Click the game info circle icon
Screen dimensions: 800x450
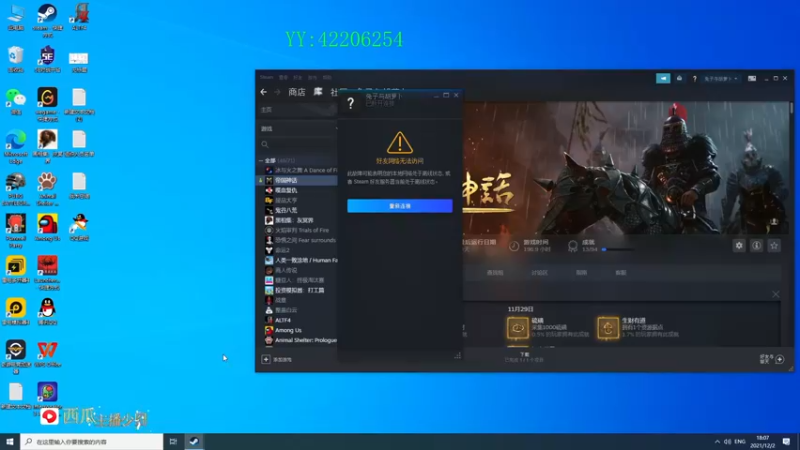pyautogui.click(x=756, y=245)
